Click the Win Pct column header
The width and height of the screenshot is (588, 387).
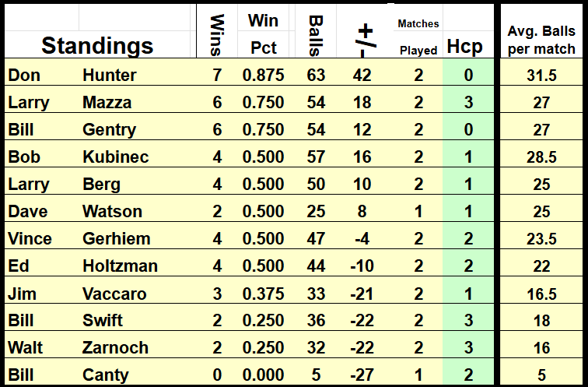point(264,33)
